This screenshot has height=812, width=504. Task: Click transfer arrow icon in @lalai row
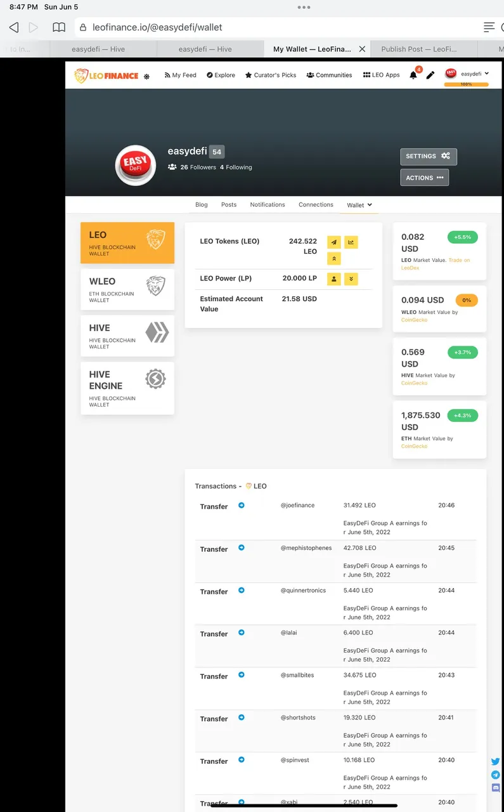pyautogui.click(x=242, y=632)
